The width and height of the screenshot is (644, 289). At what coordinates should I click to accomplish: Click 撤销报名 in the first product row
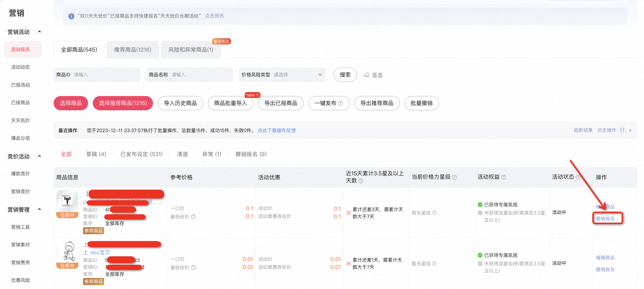605,218
